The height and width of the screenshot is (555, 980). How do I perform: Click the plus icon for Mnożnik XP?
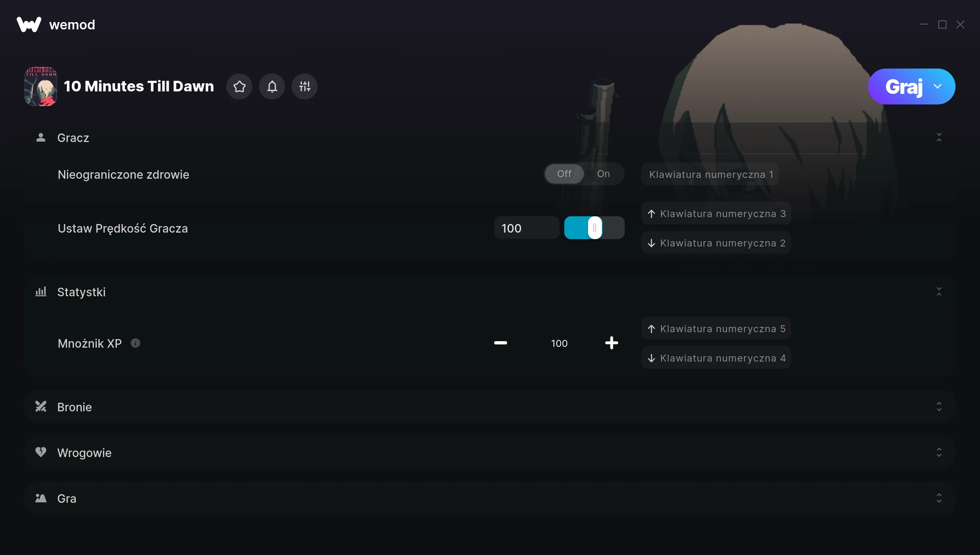[x=611, y=343]
